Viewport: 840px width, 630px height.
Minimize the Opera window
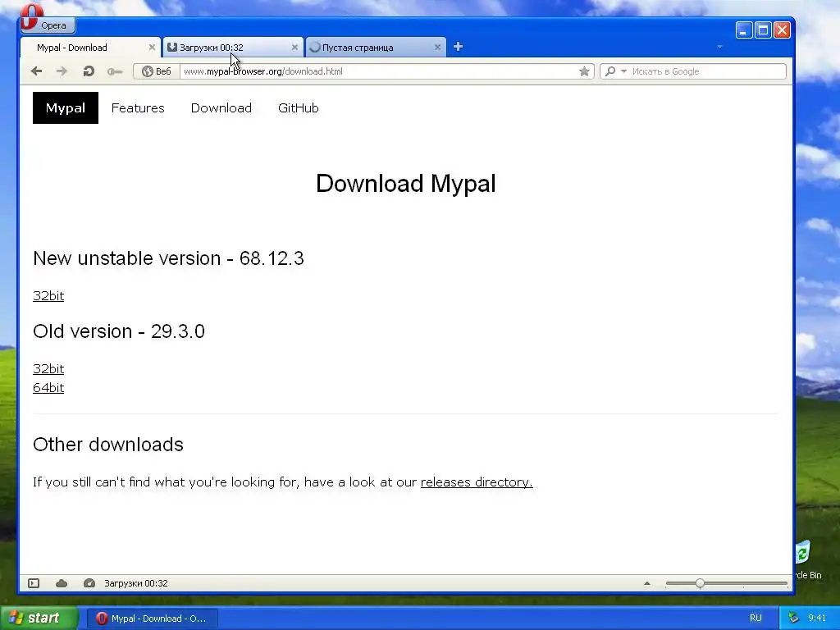[x=743, y=30]
